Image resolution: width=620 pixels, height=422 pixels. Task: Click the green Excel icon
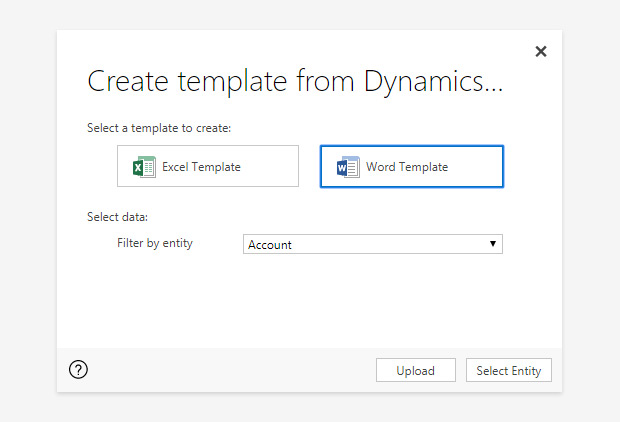pyautogui.click(x=144, y=167)
